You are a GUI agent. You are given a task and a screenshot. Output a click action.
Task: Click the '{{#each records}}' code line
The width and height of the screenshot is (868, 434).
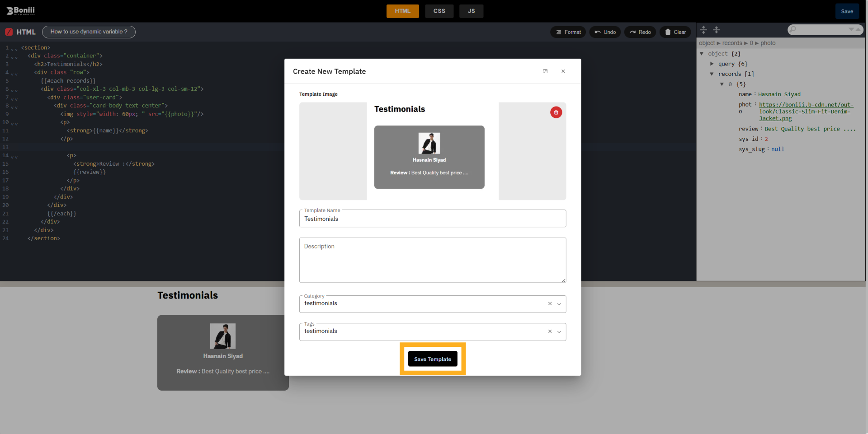click(68, 81)
